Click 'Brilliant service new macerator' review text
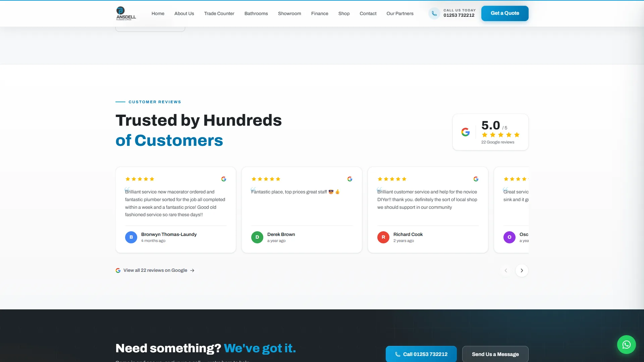The image size is (644, 362). 175,203
